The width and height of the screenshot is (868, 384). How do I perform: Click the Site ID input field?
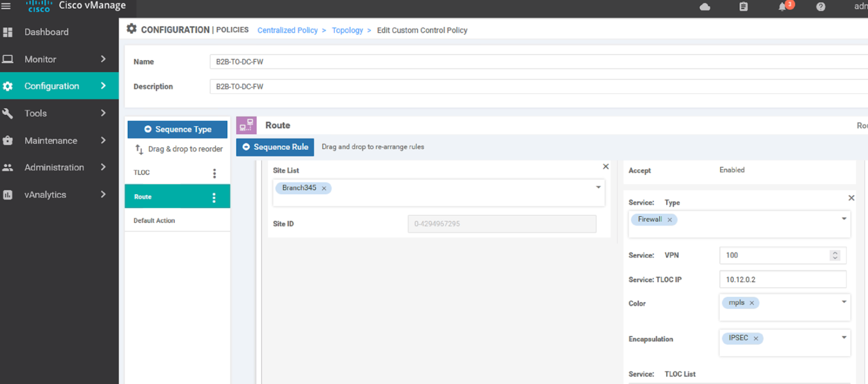[x=502, y=224]
